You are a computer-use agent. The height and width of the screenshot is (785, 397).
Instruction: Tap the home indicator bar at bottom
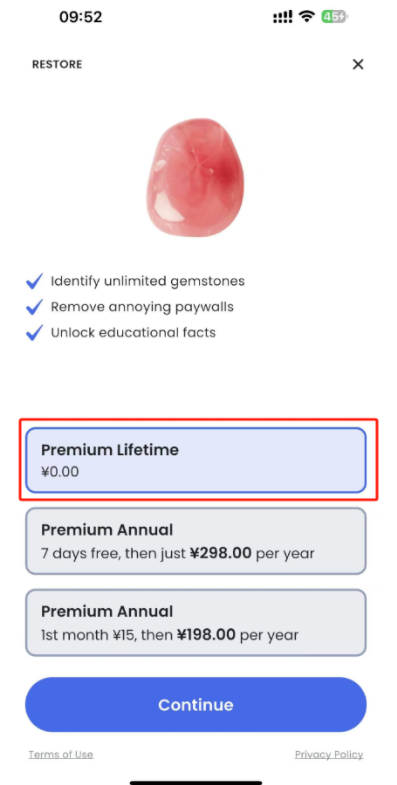pyautogui.click(x=196, y=782)
